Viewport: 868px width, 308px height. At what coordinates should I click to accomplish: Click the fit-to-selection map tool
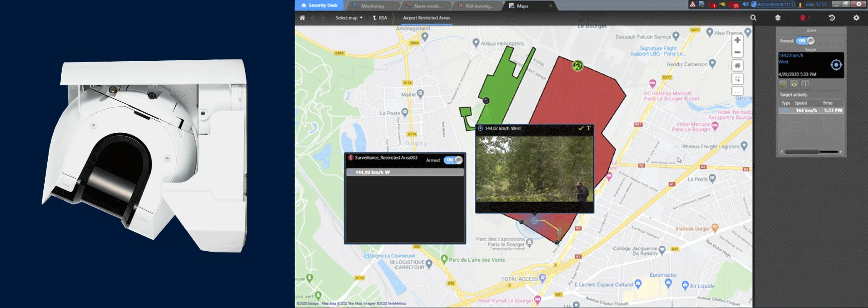pos(737,79)
